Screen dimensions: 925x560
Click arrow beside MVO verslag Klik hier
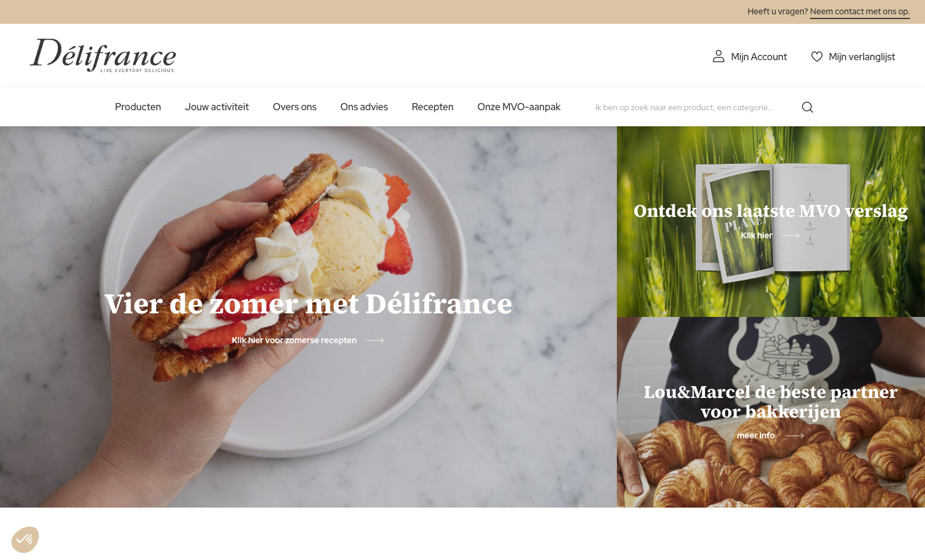coord(791,235)
